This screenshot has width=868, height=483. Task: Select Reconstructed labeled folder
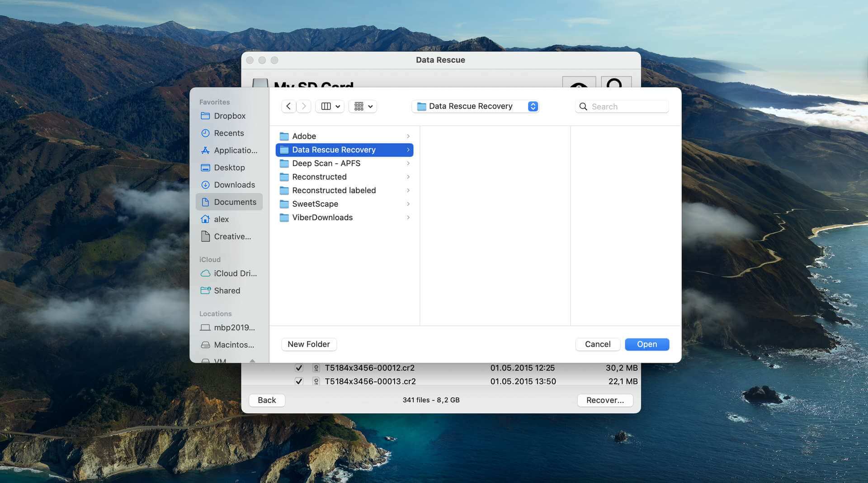[344, 190]
